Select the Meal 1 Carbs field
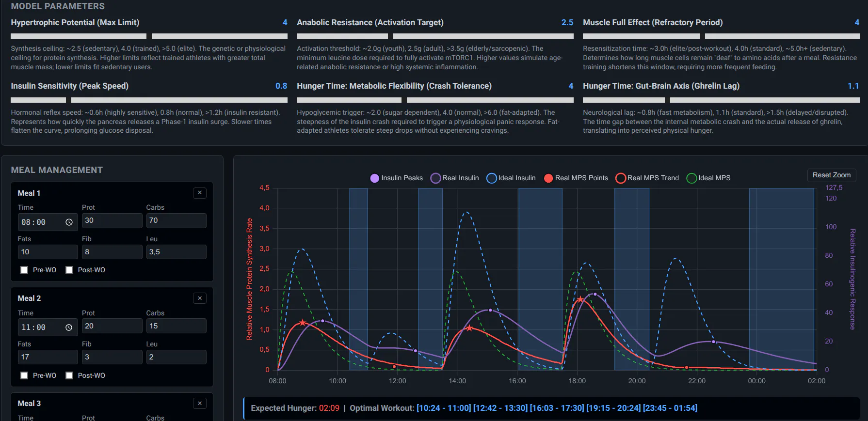 pyautogui.click(x=177, y=220)
